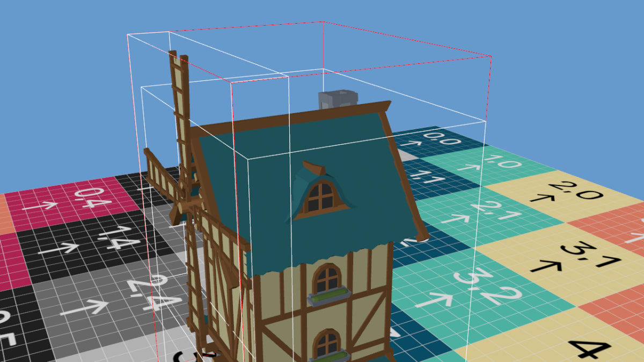This screenshot has height=362, width=644.
Task: Click the green flower box under the window
Action: coord(327,295)
